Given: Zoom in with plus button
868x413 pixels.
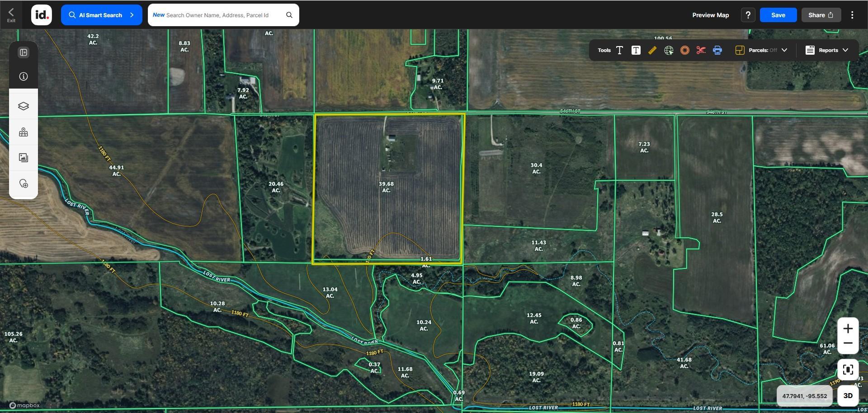Looking at the screenshot, I should 848,329.
